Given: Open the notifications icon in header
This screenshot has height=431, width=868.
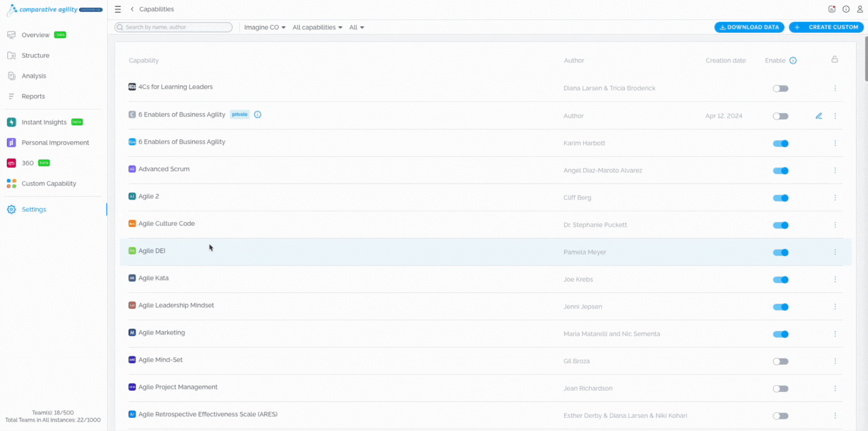Looking at the screenshot, I should pos(832,9).
